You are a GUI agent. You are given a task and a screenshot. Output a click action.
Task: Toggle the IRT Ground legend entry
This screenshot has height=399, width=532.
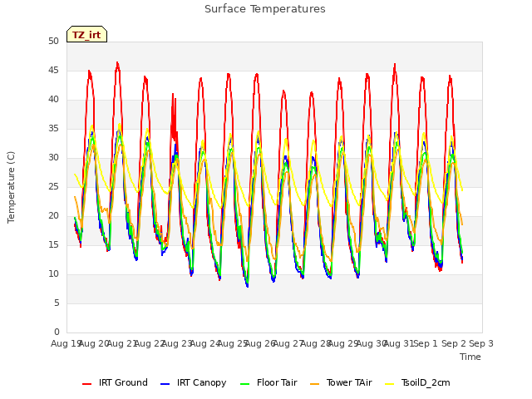115,382
